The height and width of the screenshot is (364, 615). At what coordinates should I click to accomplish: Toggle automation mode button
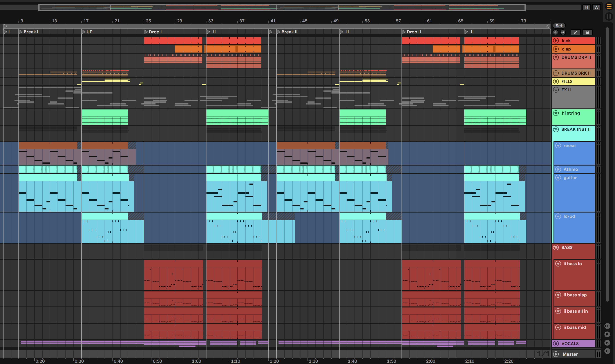(x=575, y=32)
